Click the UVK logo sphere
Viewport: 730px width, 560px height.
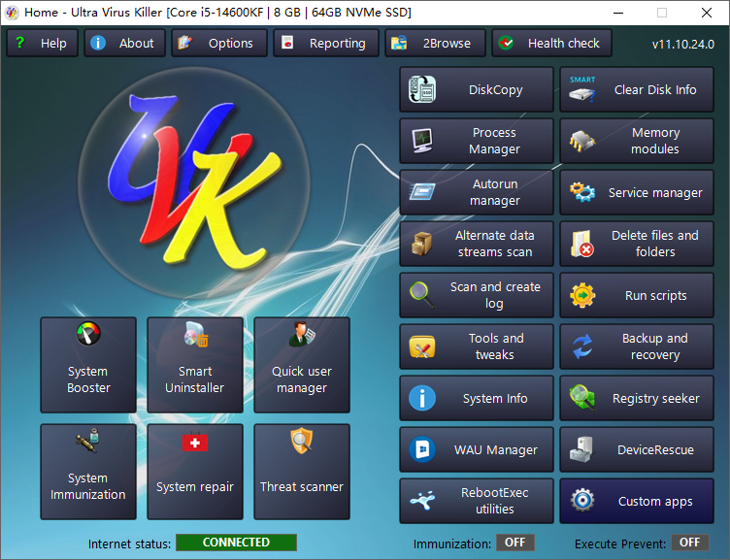click(194, 182)
